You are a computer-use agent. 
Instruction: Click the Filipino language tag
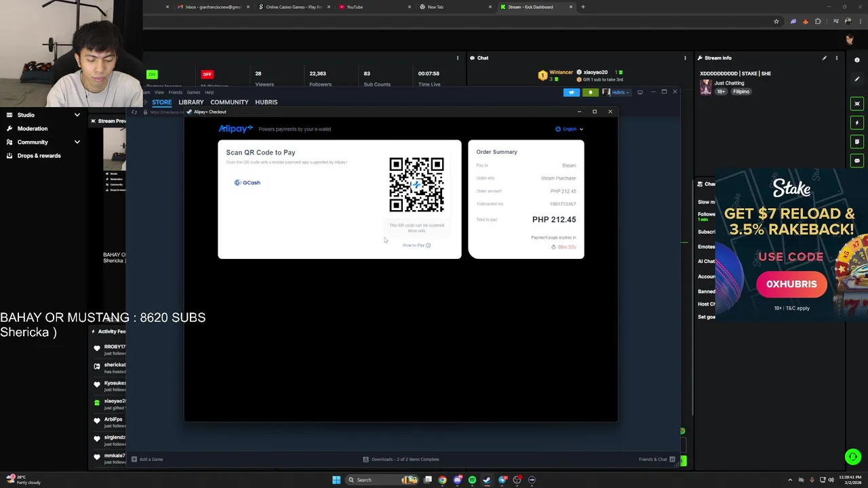pos(741,91)
